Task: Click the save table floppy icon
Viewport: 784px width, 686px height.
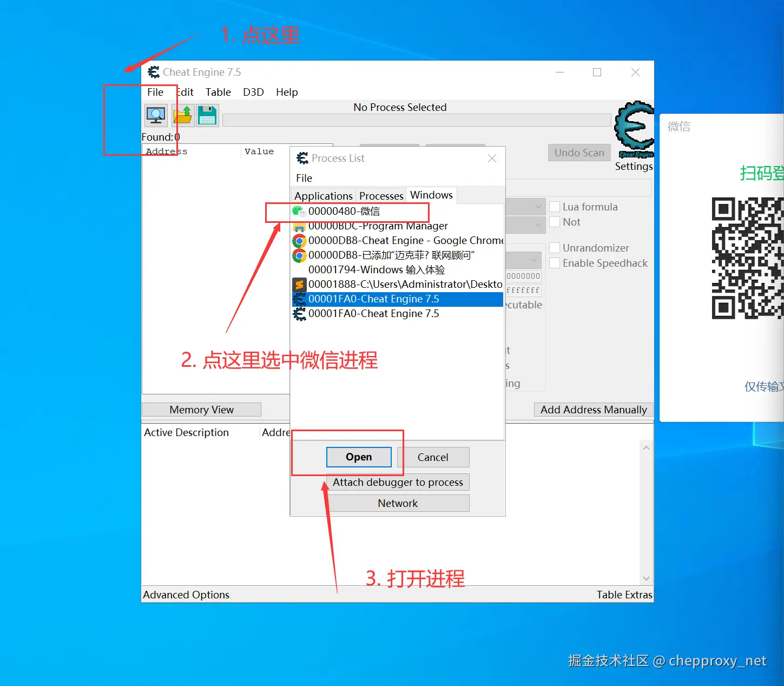Action: click(207, 115)
